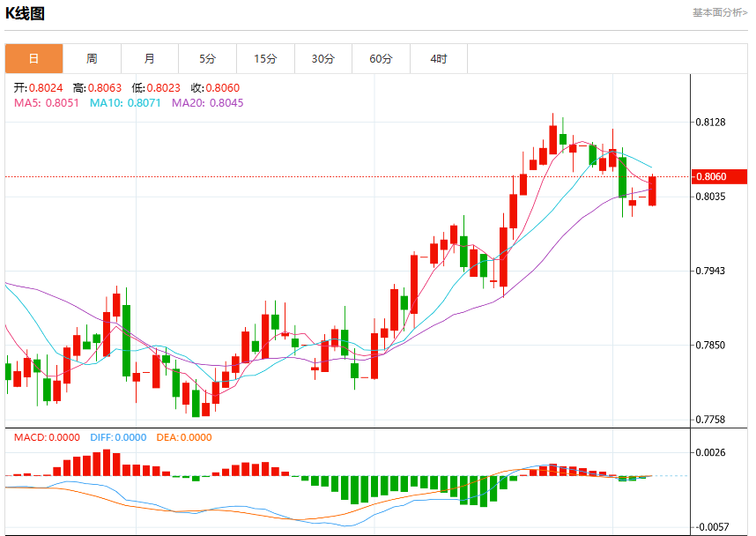This screenshot has width=756, height=536.
Task: Select the 30分 timeframe tab
Action: point(323,59)
